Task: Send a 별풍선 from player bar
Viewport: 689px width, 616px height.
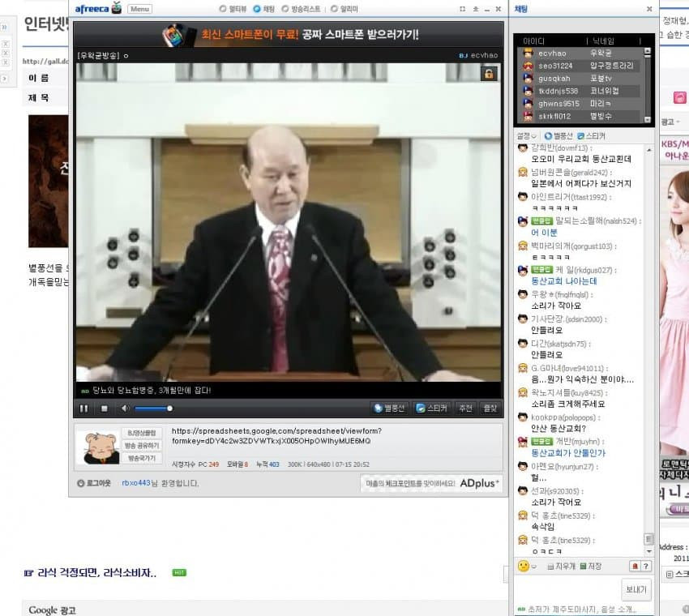Action: pyautogui.click(x=389, y=409)
